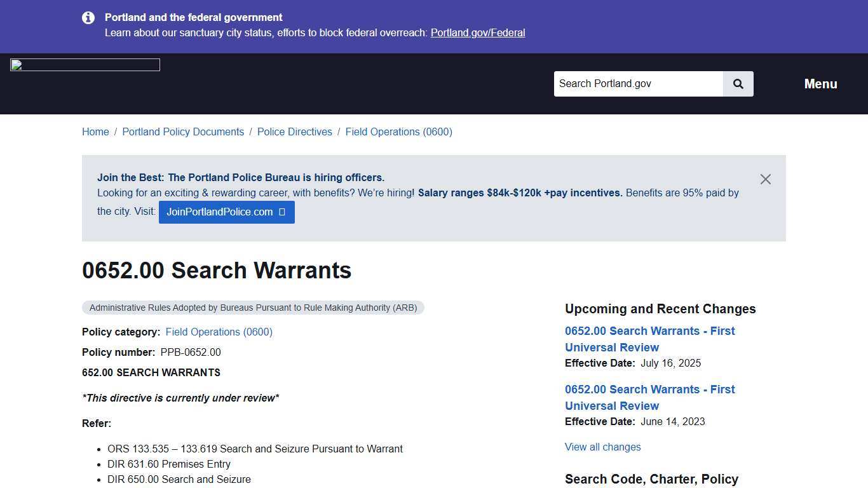The height and width of the screenshot is (488, 868).
Task: Click the Administrative Rules (ARB) tag
Action: [x=253, y=307]
